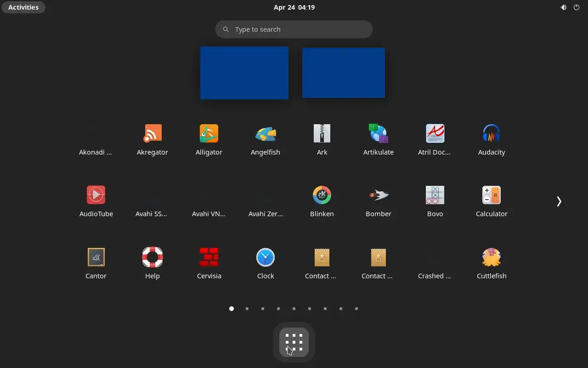Image resolution: width=588 pixels, height=368 pixels.
Task: Select the first workspace thumbnail
Action: point(244,73)
